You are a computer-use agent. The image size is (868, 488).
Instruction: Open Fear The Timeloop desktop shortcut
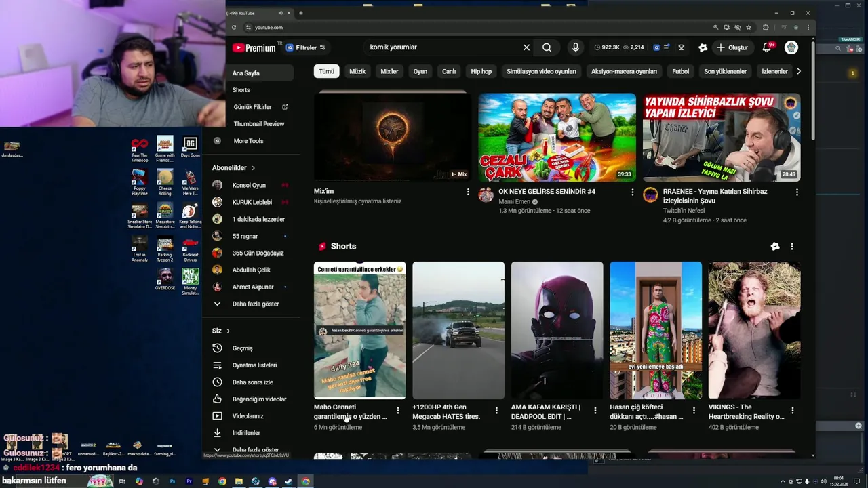[x=139, y=150]
